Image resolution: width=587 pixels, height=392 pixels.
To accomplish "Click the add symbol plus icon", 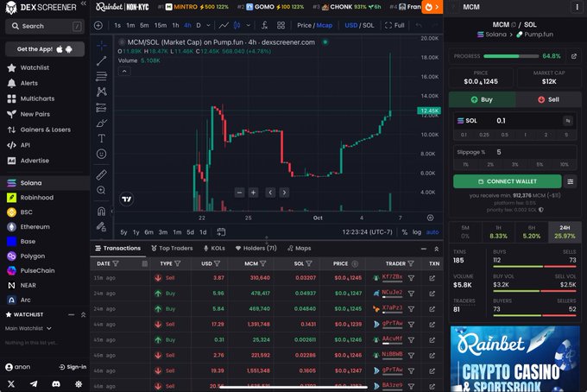I will tap(98, 25).
